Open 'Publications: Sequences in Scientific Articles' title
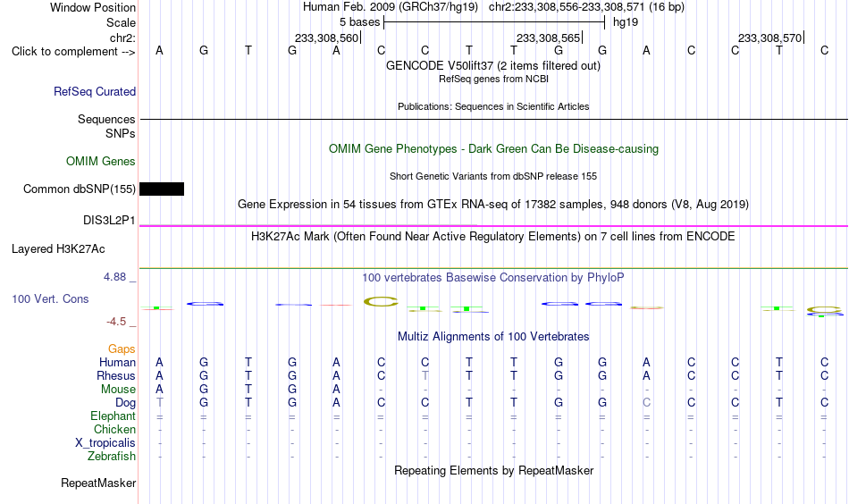849x504 pixels. click(493, 106)
